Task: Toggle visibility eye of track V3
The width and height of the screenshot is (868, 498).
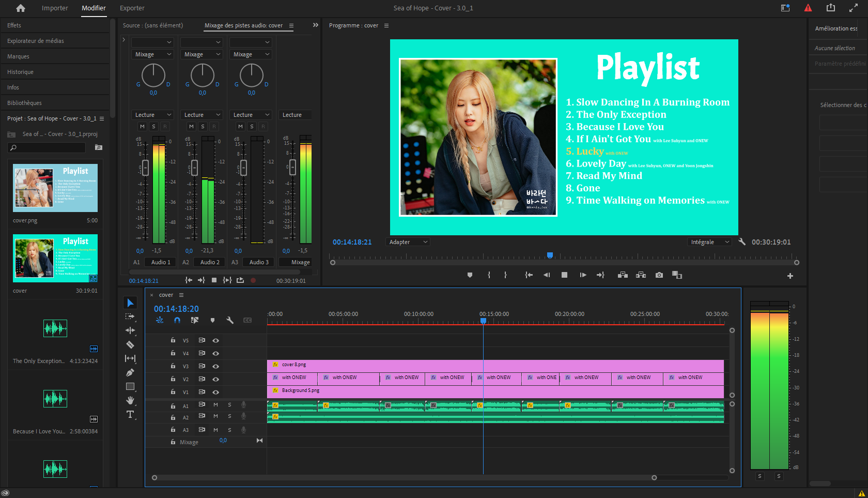Action: (x=216, y=366)
